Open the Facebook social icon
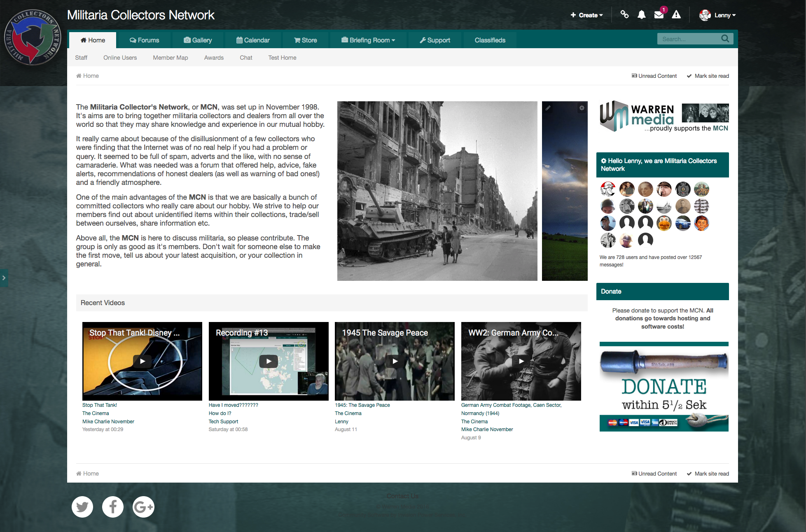 click(x=113, y=507)
